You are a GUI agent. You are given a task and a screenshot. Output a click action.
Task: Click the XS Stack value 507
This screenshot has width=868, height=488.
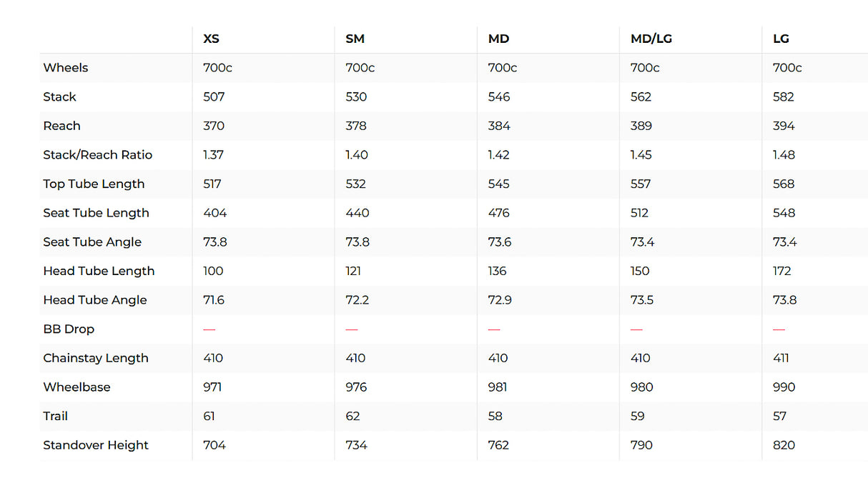click(x=214, y=97)
